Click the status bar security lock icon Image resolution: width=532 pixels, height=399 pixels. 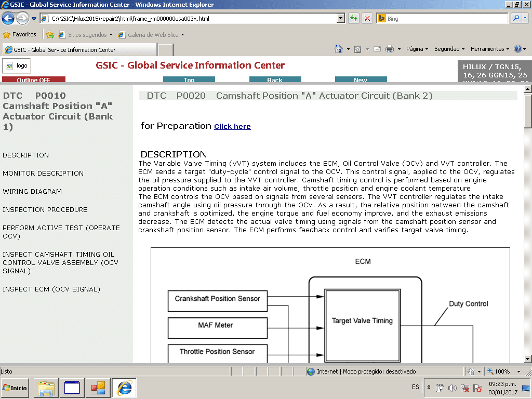tap(471, 371)
